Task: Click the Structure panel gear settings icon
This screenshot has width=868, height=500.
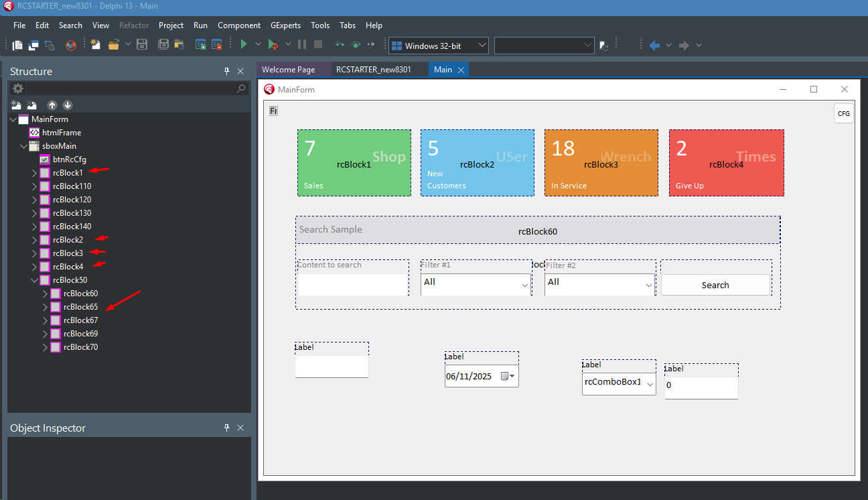Action: point(18,88)
